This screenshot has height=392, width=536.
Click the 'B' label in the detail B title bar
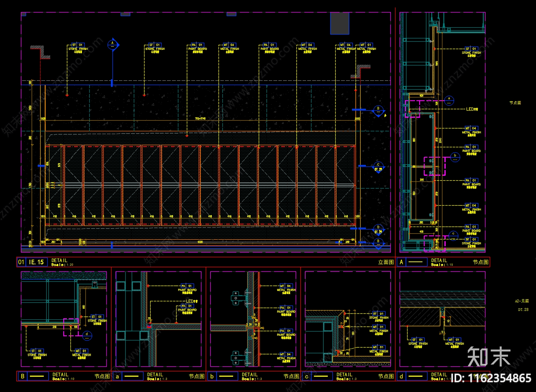click(x=23, y=376)
